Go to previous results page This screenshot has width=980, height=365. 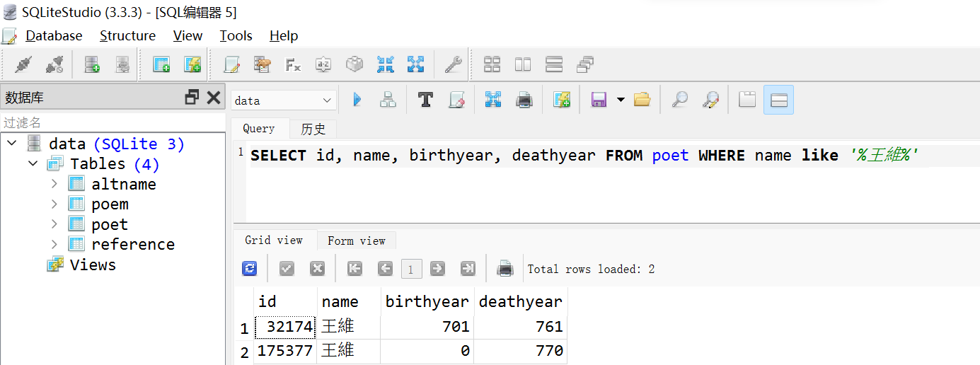[x=385, y=269]
